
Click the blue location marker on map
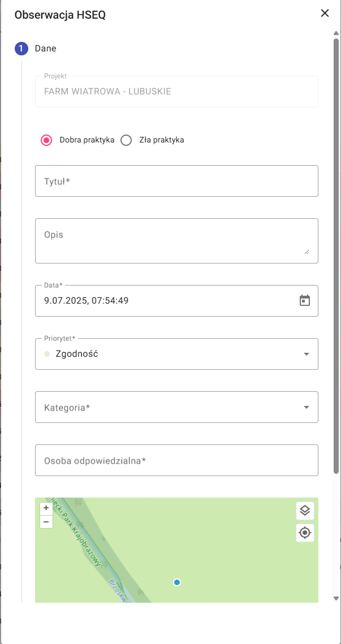pyautogui.click(x=177, y=582)
